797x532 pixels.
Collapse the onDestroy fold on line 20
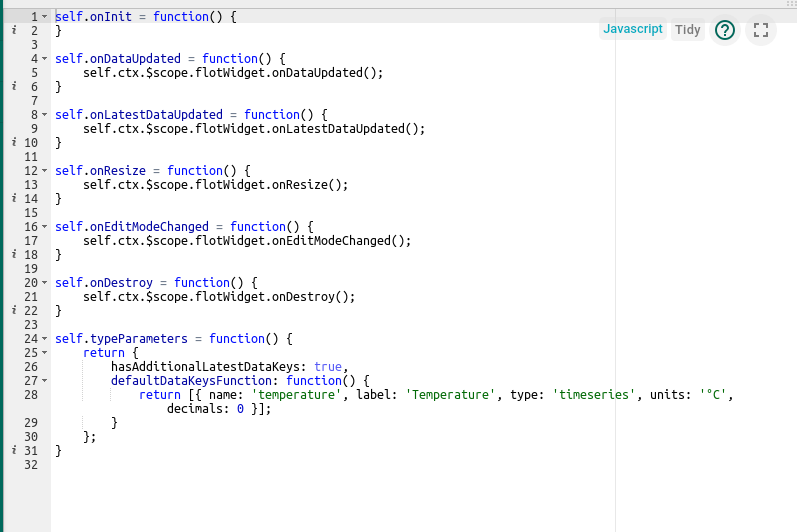(45, 283)
